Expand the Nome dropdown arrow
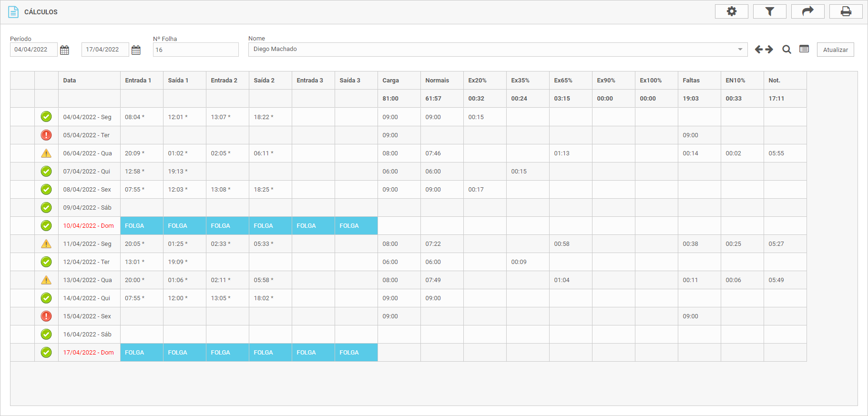 pos(740,50)
